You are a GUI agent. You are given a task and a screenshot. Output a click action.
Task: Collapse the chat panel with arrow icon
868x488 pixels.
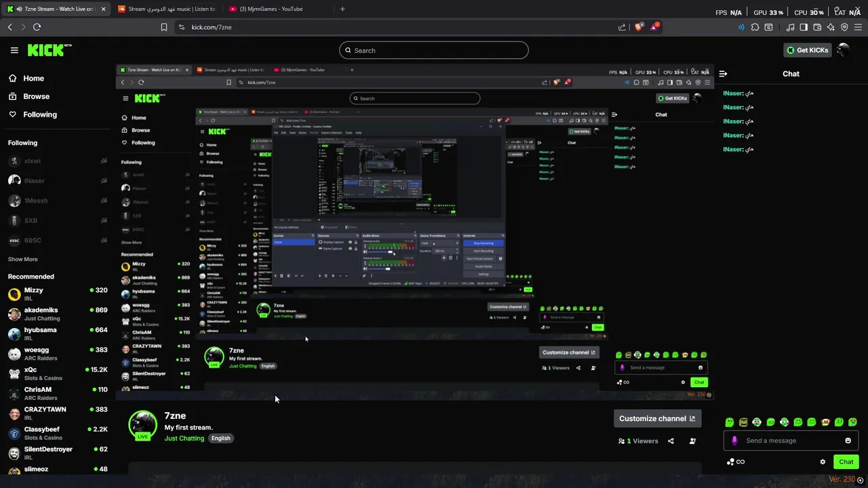(723, 74)
